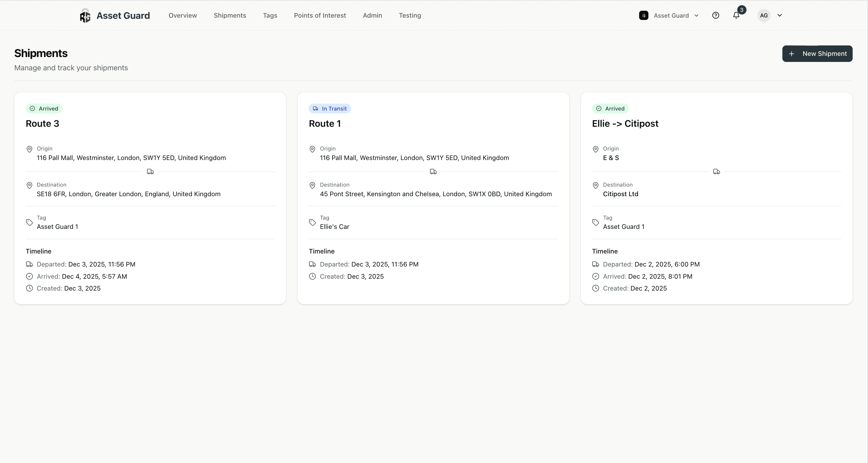The height and width of the screenshot is (463, 868).
Task: Click the Route 1 created clock icon
Action: click(x=312, y=276)
